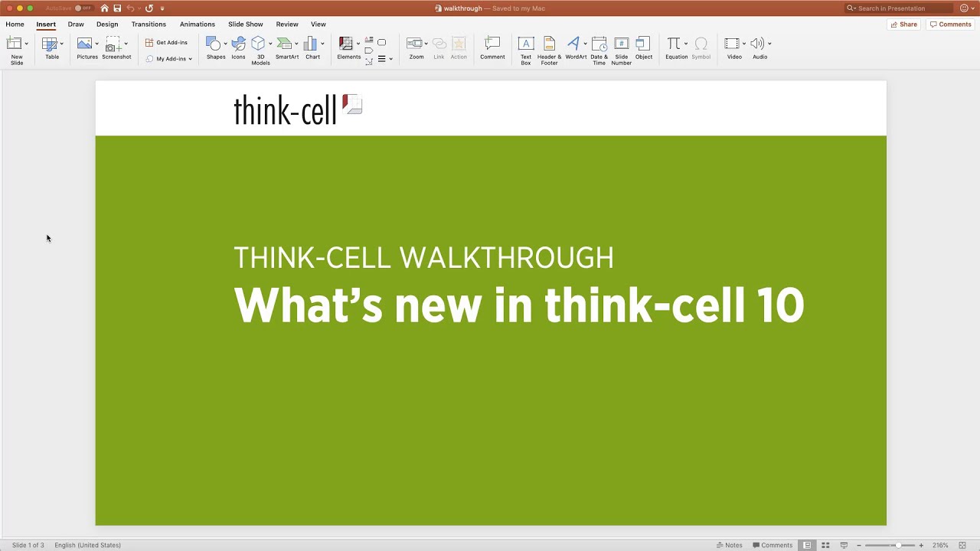The width and height of the screenshot is (980, 551).
Task: Switch to Slide Sorter view
Action: pos(825,545)
